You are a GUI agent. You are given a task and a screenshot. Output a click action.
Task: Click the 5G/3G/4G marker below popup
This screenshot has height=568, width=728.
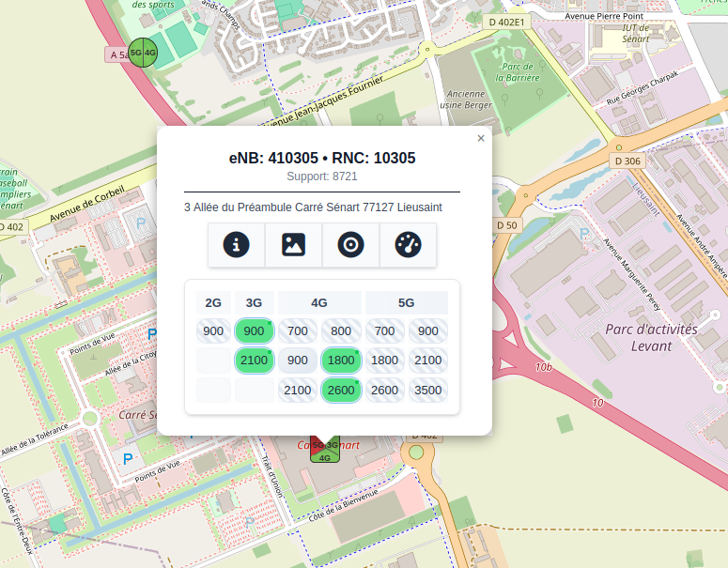click(325, 449)
